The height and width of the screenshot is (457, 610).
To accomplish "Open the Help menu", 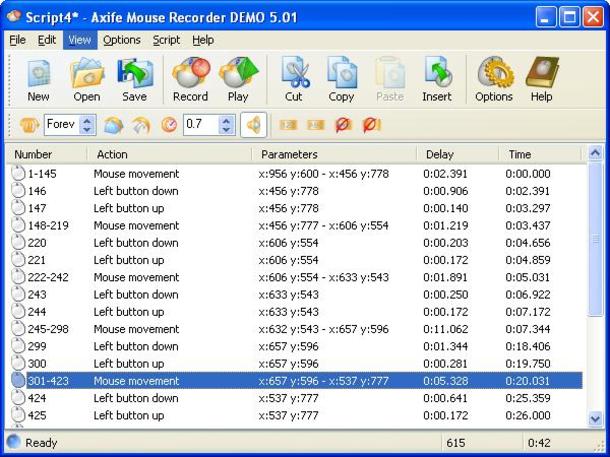I will click(x=203, y=40).
